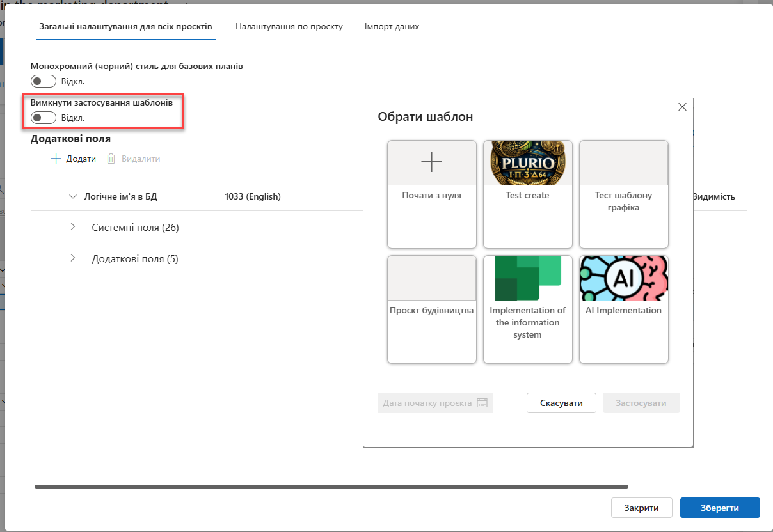The image size is (773, 532).
Task: Click the plus icon in Почати з нуля card
Action: pyautogui.click(x=432, y=162)
